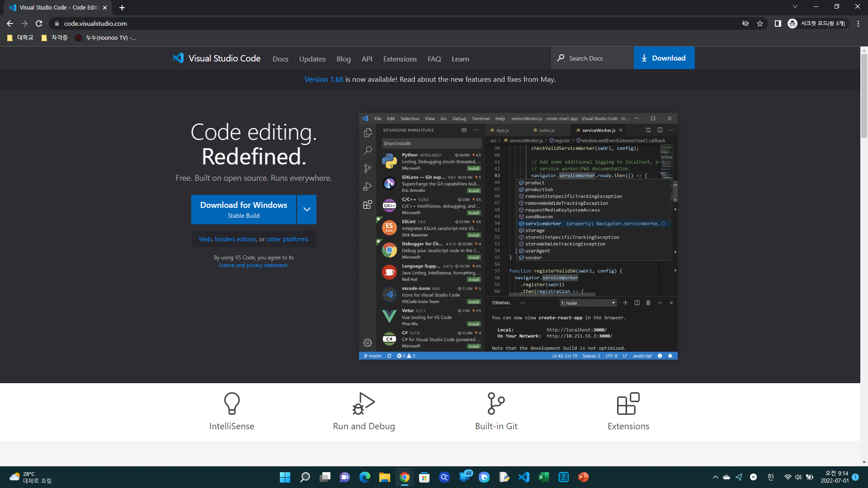Open the Mail app with 48 badge
This screenshot has width=868, height=488.
coord(465,477)
